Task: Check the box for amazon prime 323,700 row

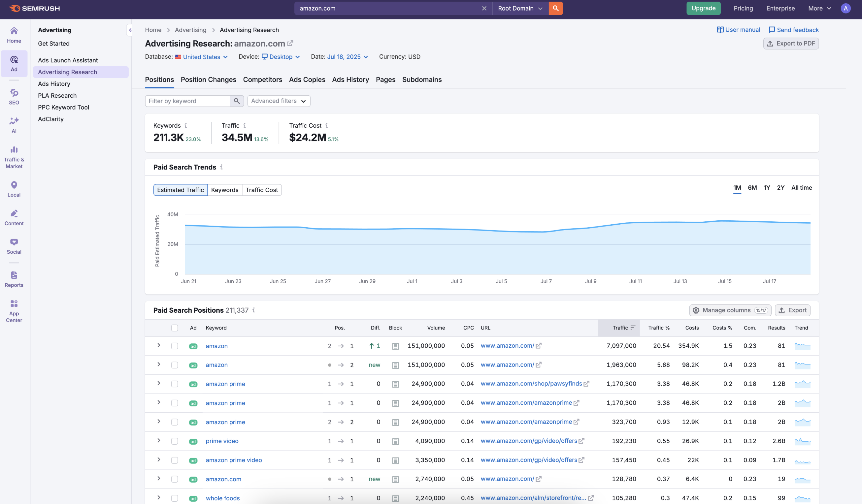Action: click(175, 422)
